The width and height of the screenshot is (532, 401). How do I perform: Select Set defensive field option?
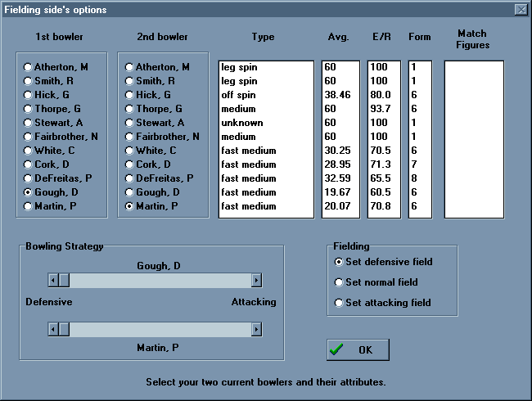tap(340, 262)
